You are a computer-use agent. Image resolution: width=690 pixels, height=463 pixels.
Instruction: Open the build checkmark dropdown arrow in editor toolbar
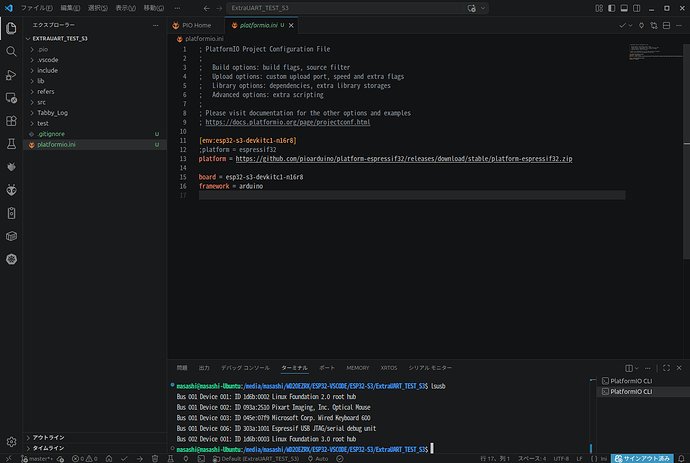[x=631, y=26]
